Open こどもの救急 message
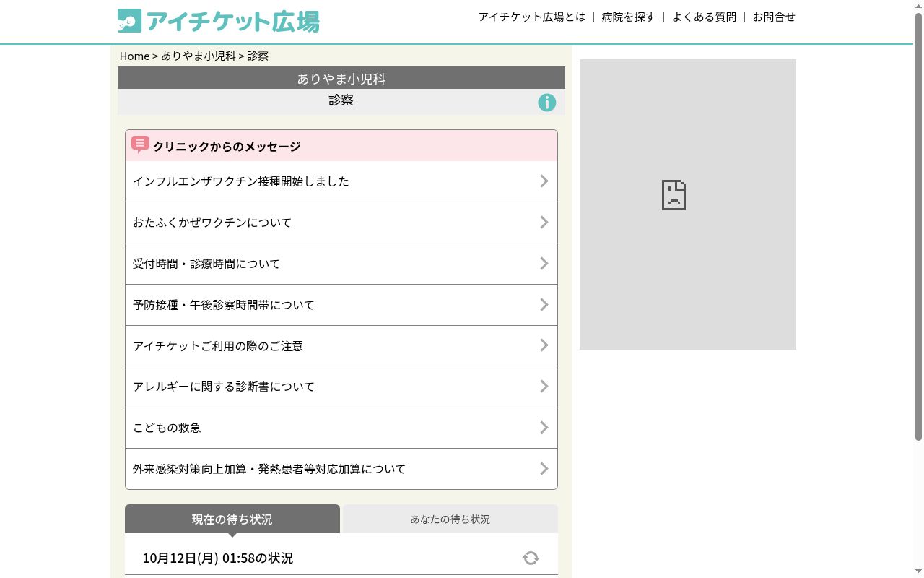Image resolution: width=924 pixels, height=578 pixels. (341, 428)
